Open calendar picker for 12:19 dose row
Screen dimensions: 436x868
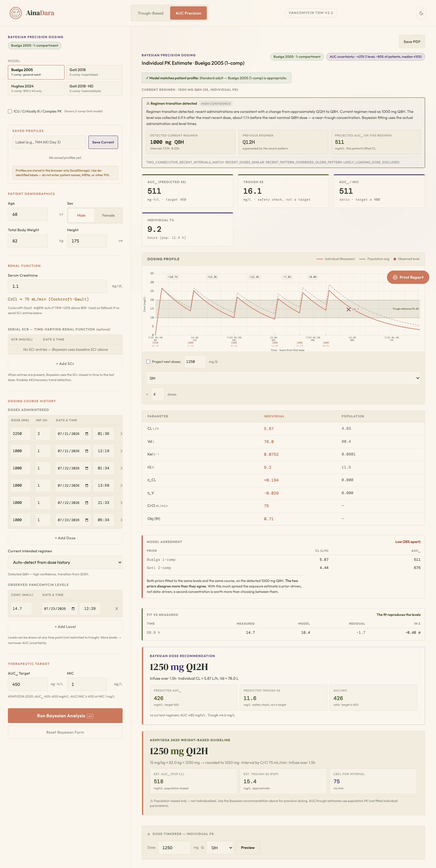click(x=87, y=451)
